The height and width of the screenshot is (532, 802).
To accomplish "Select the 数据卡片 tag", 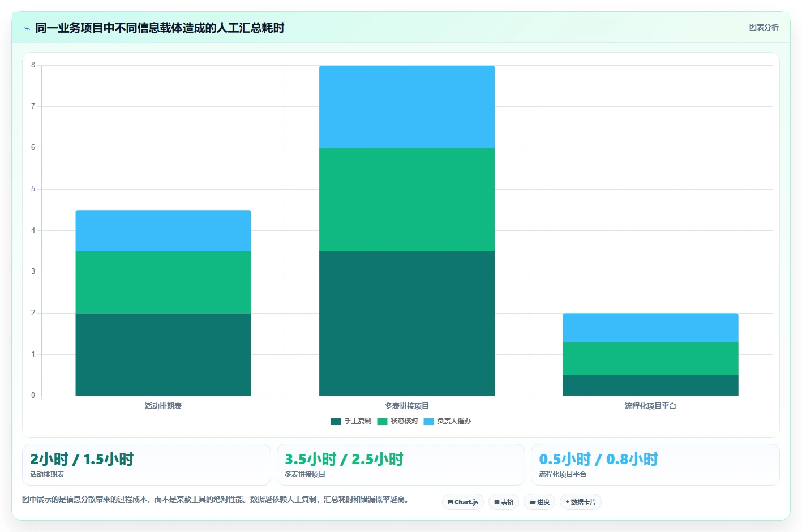I will 581,502.
